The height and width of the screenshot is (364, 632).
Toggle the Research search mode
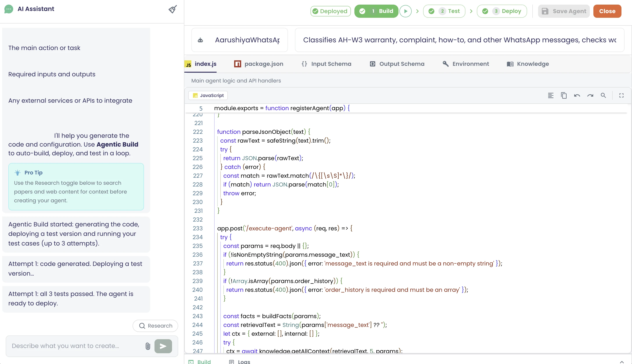[x=155, y=326]
